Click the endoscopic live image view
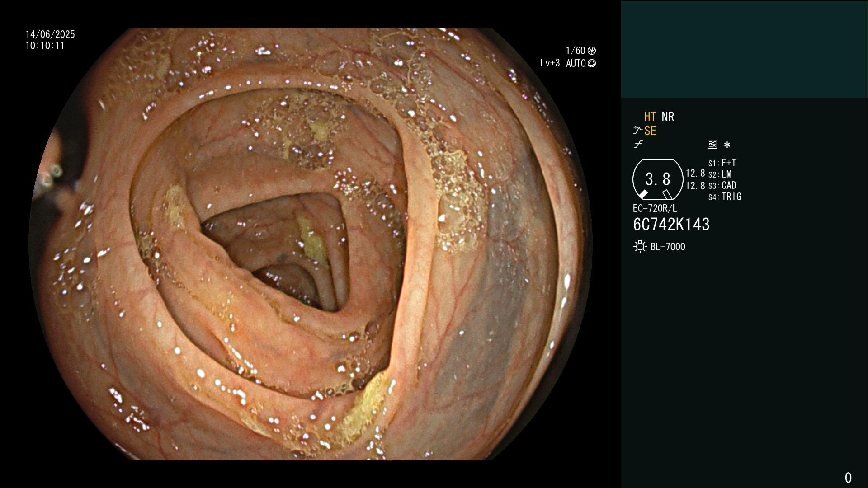This screenshot has height=488, width=868. coord(311,244)
